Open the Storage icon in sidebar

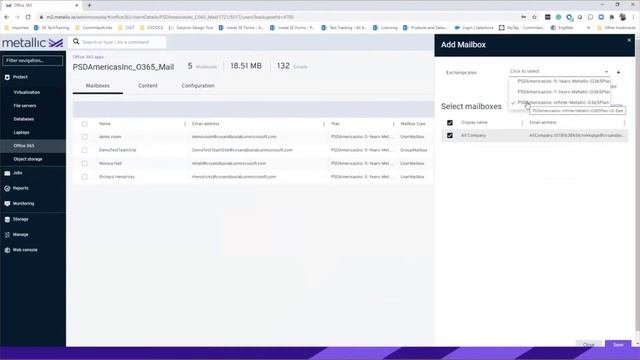tap(7, 219)
